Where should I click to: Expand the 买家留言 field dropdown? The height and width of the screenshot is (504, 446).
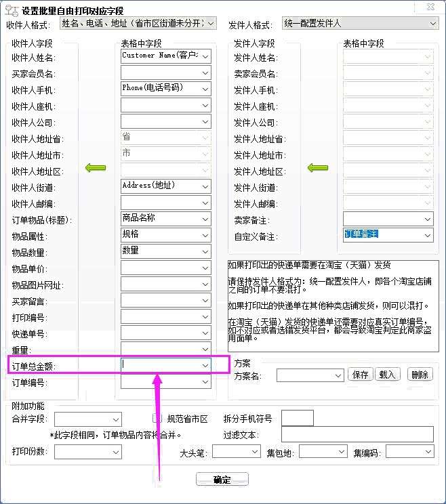point(166,301)
